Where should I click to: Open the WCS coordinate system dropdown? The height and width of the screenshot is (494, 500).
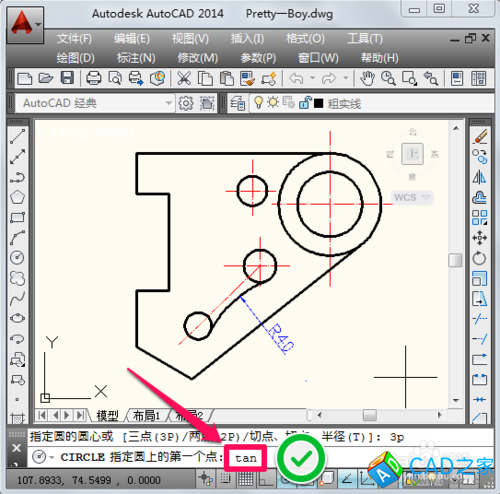(x=426, y=197)
